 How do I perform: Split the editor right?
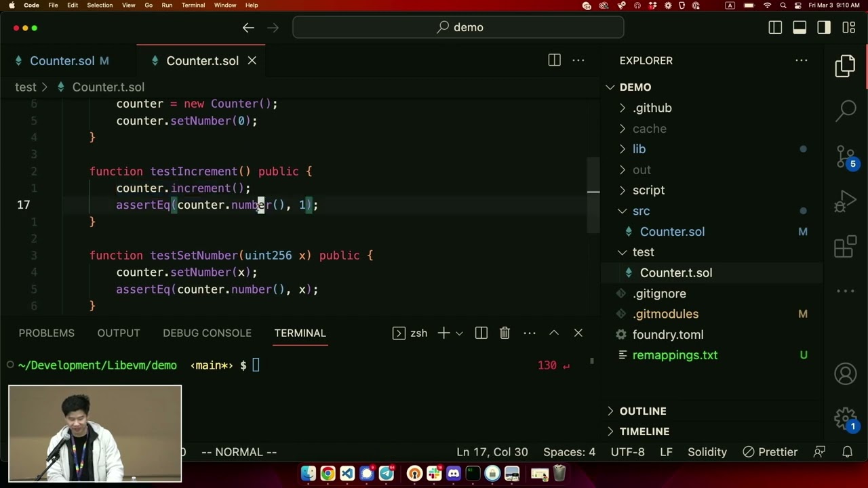click(554, 60)
